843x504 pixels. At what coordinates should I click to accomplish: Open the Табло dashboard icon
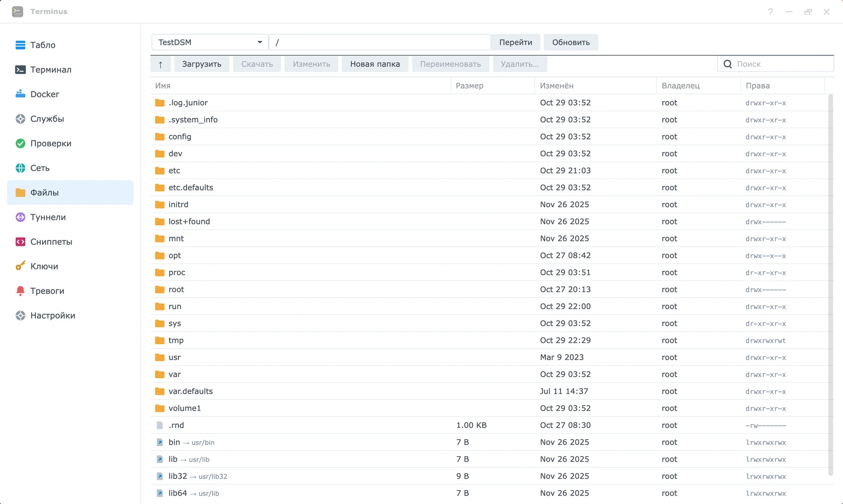(x=20, y=45)
